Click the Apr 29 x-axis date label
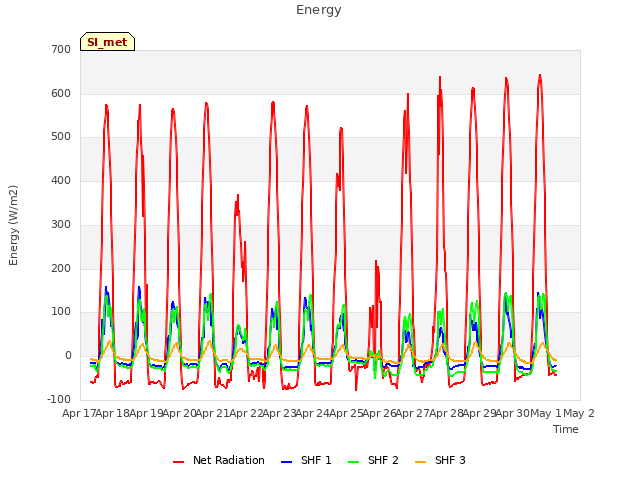The image size is (640, 480). click(x=479, y=413)
